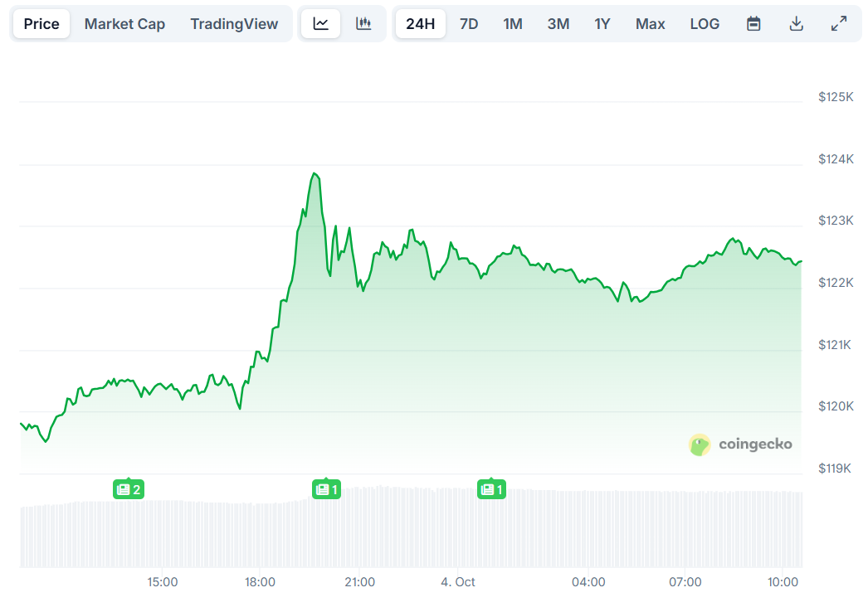Switch to line chart view icon
This screenshot has width=868, height=607.
[321, 24]
